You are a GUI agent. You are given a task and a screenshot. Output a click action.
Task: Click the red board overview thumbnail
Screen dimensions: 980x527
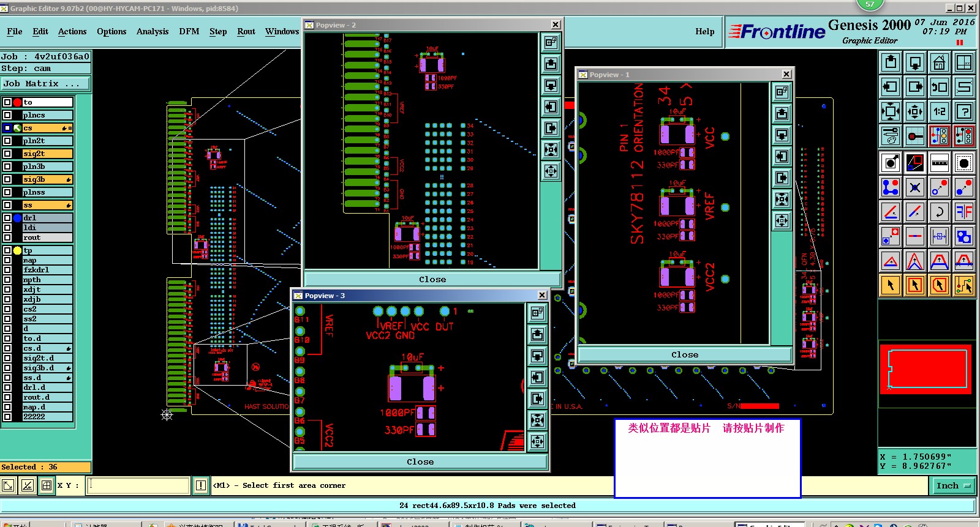927,370
